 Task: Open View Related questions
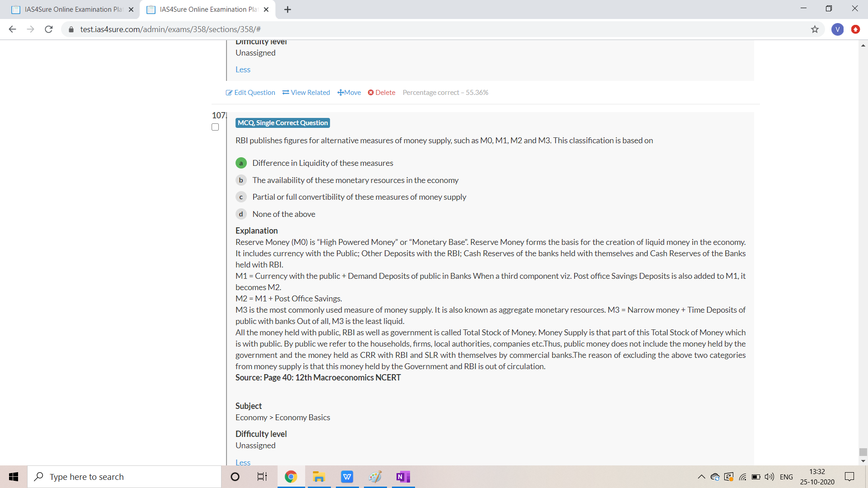[306, 92]
